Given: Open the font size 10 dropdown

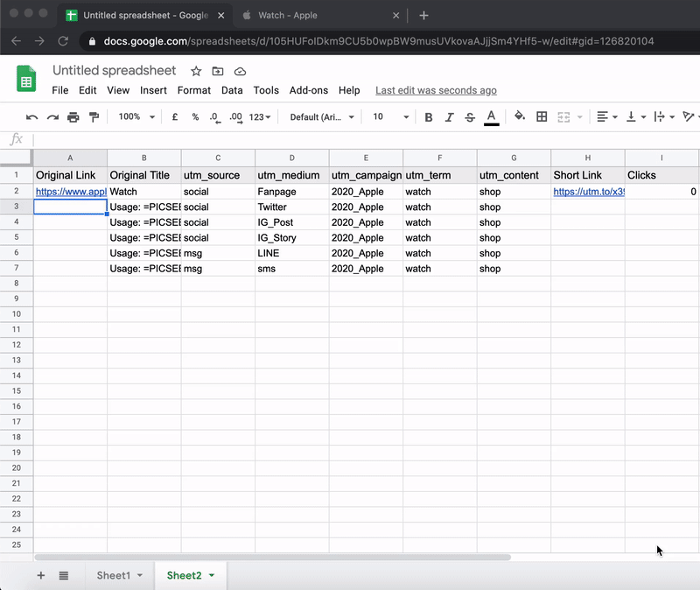Looking at the screenshot, I should click(x=390, y=117).
